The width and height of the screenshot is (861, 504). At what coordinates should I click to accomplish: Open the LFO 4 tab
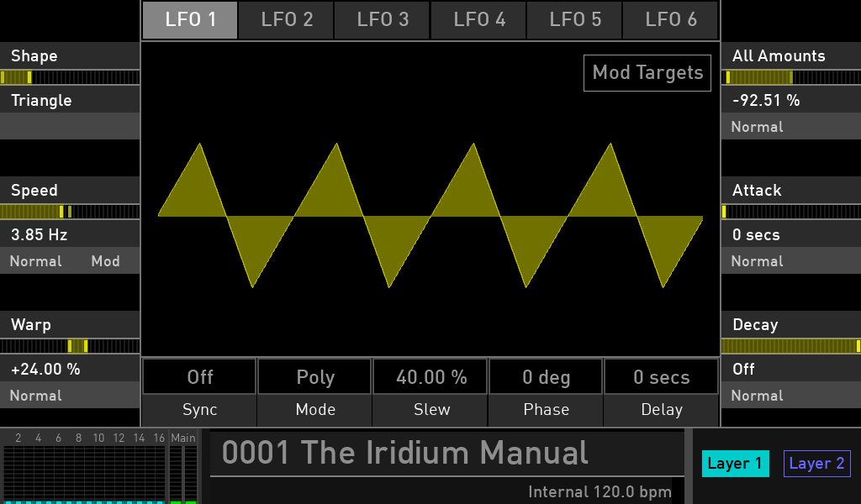click(x=479, y=20)
